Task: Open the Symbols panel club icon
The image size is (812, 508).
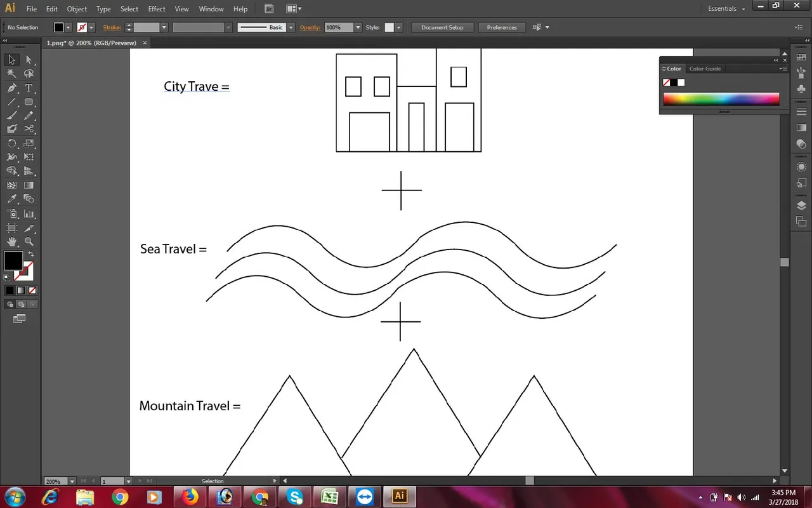Action: pos(801,89)
